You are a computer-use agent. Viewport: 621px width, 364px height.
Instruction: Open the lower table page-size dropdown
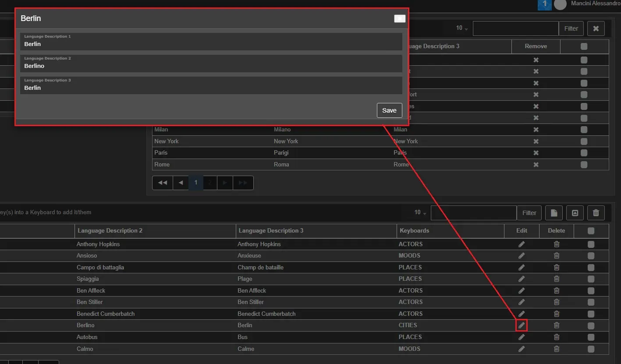click(x=420, y=212)
